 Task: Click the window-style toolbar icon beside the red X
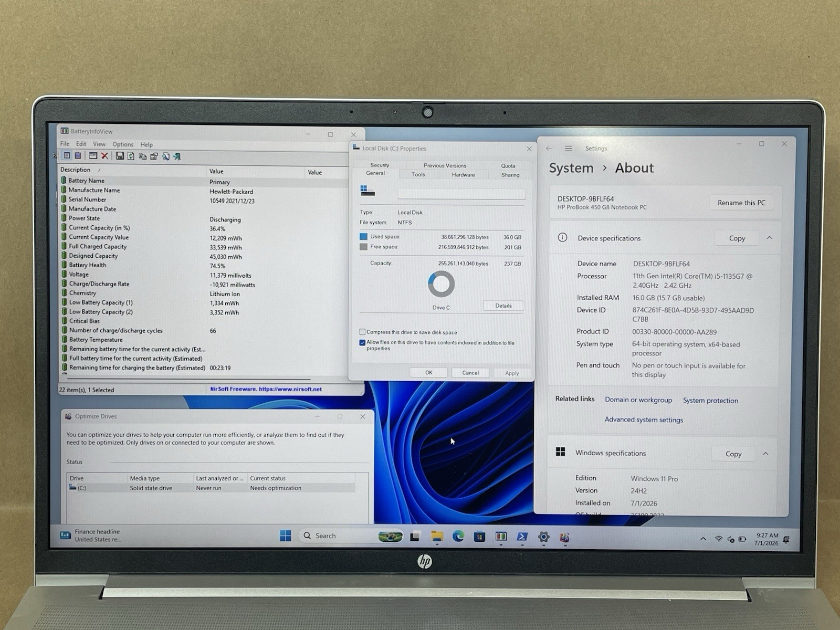coord(93,155)
